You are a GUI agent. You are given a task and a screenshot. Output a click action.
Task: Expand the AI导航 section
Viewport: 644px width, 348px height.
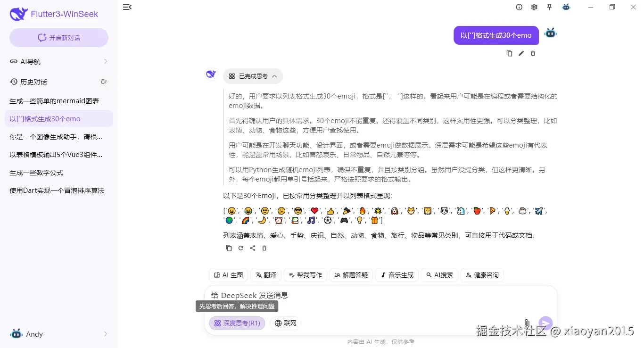[x=58, y=61]
